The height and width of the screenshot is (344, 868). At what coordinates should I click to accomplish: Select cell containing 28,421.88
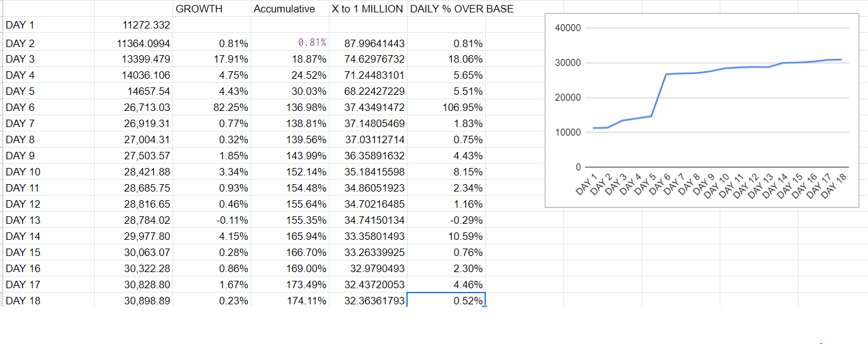133,172
